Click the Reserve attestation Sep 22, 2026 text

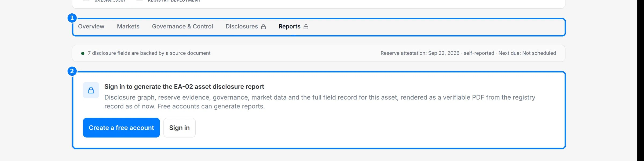[x=420, y=53]
